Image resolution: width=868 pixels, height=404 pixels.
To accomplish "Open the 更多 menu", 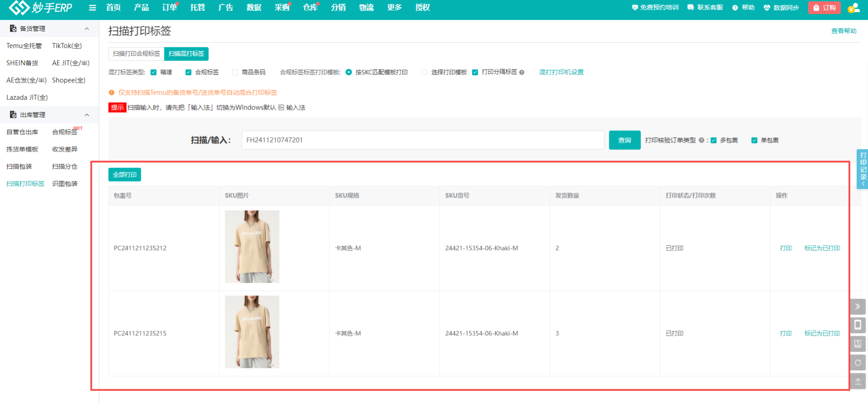I will (395, 8).
